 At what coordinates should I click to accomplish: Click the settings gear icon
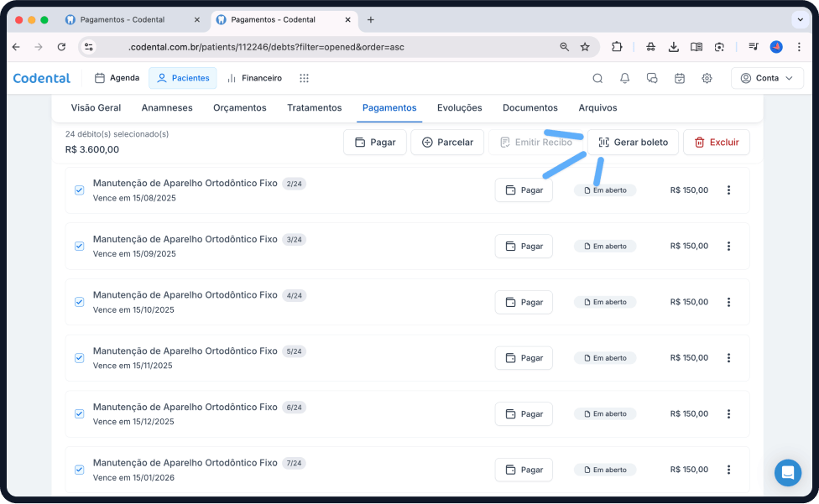coord(707,78)
